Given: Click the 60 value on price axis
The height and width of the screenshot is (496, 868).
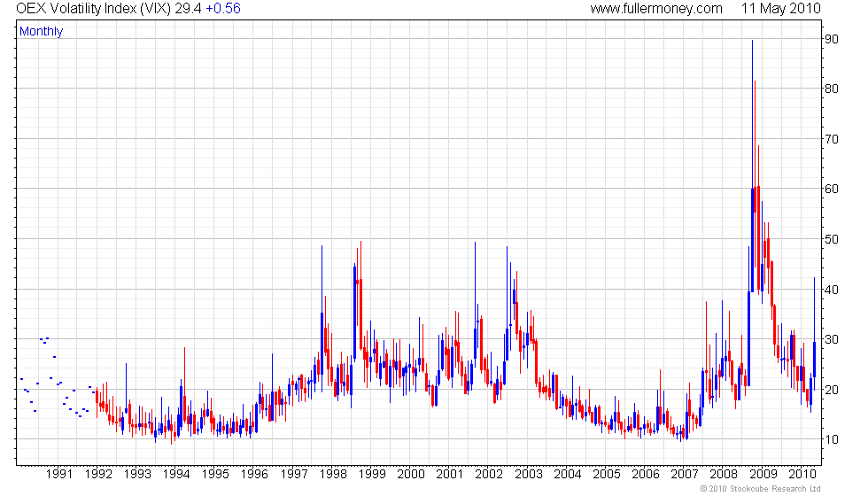Looking at the screenshot, I should pos(832,189).
